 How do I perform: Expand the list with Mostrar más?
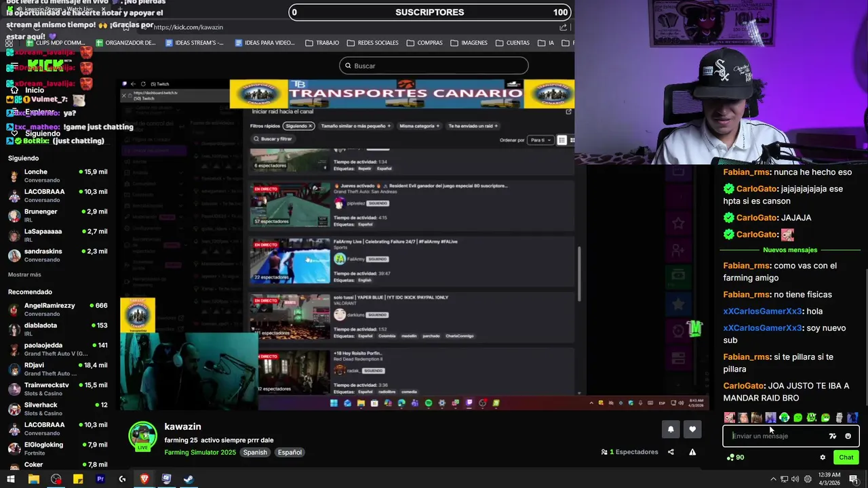coord(24,274)
